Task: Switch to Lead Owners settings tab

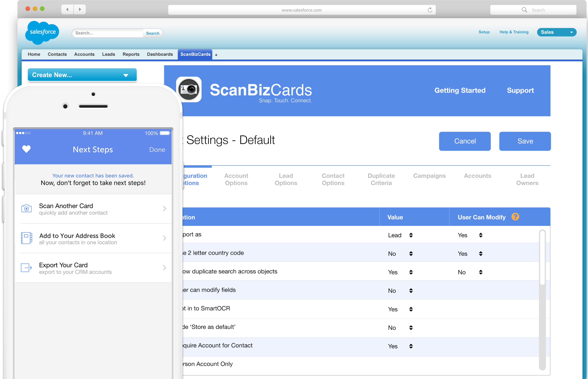Action: point(527,179)
